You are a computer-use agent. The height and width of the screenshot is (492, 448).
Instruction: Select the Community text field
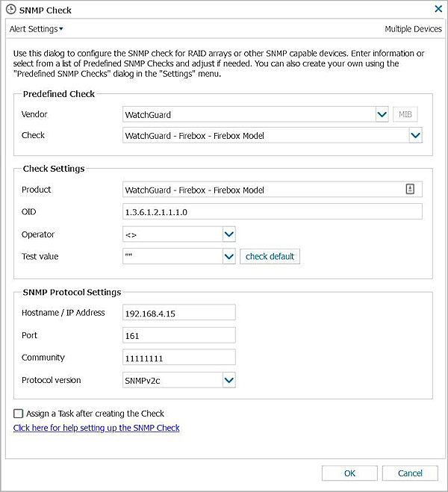coord(179,358)
